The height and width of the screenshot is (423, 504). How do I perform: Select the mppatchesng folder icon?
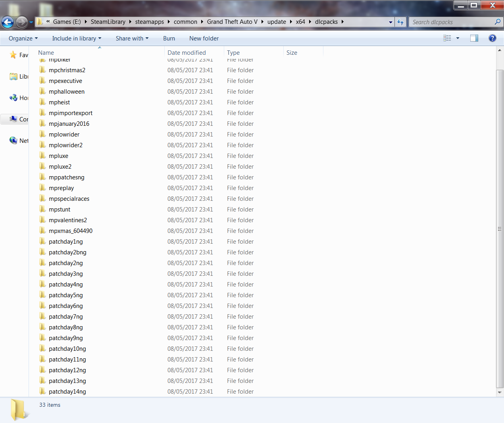click(43, 177)
